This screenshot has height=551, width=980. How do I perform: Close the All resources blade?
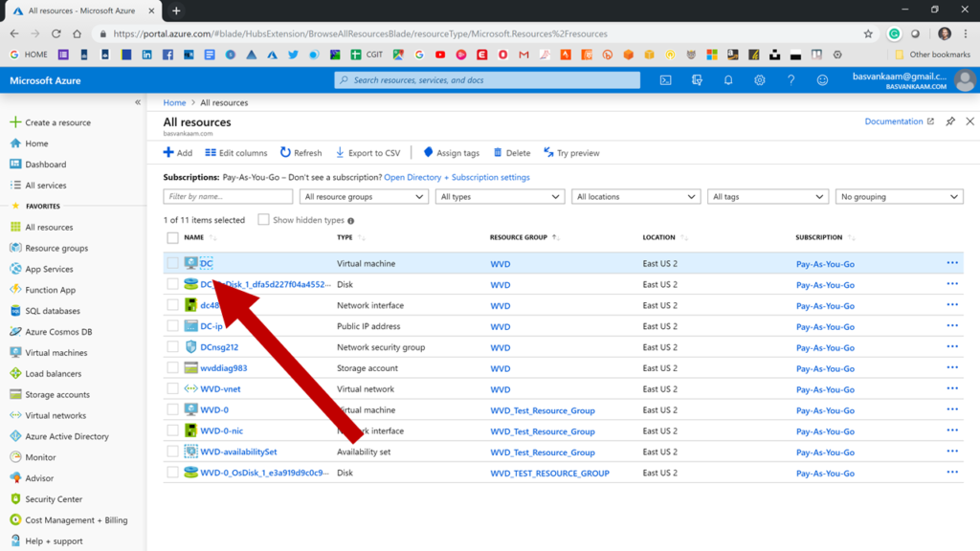970,121
